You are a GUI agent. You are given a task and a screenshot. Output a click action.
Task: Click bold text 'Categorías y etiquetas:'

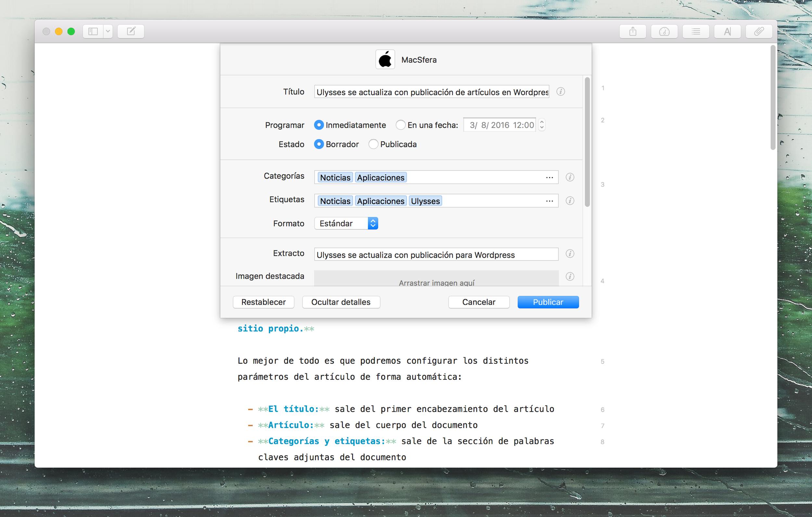327,441
